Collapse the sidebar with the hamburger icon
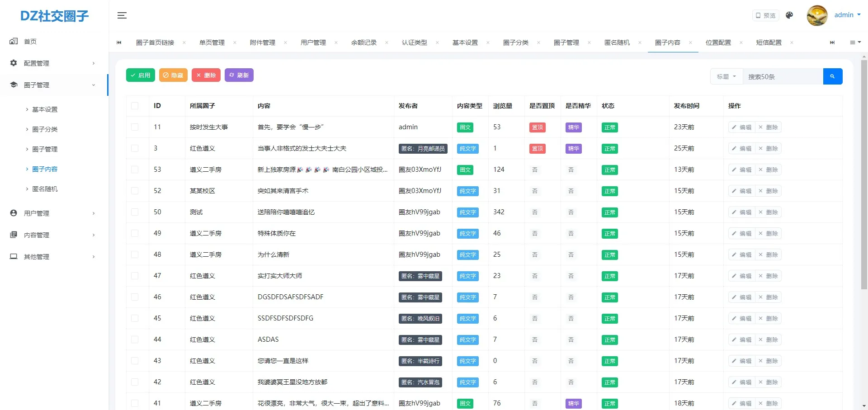868x410 pixels. point(122,15)
